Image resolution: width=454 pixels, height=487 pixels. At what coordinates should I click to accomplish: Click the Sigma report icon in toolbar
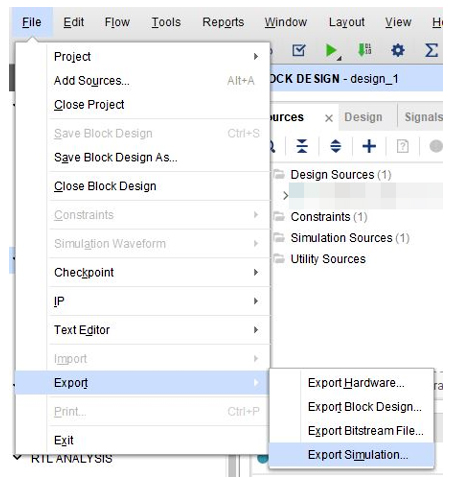pyautogui.click(x=431, y=51)
